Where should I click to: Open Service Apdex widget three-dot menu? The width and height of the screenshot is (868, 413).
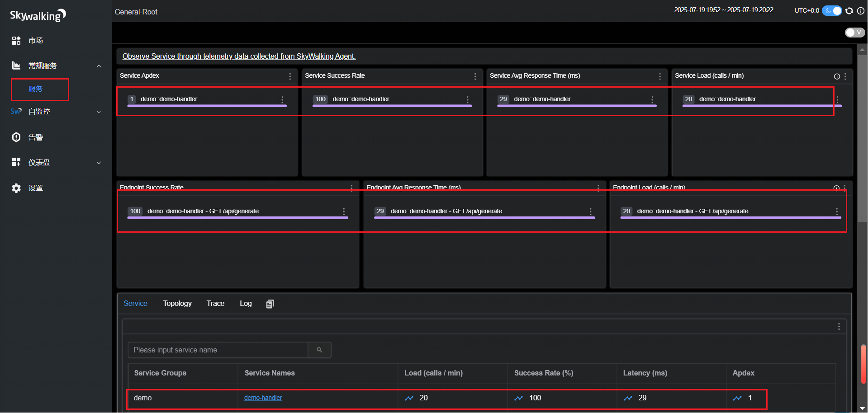click(x=290, y=76)
